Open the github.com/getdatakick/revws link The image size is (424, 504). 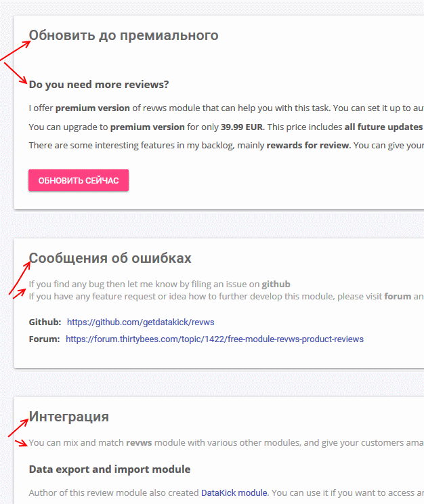140,322
